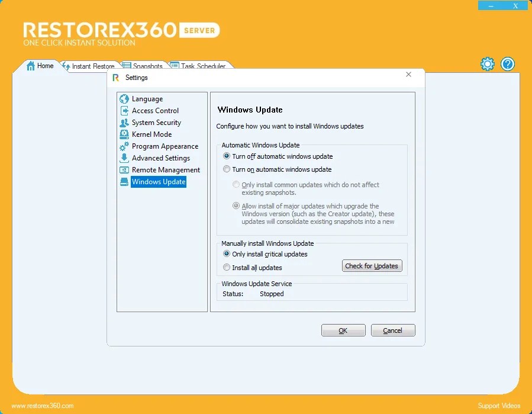The width and height of the screenshot is (532, 414).
Task: Open the Advanced Settings page
Action: (x=161, y=158)
